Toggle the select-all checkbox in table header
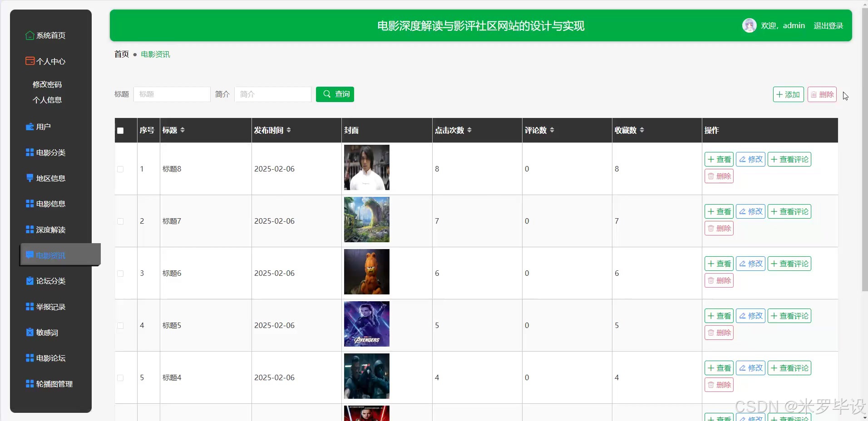The height and width of the screenshot is (421, 868). pos(120,131)
